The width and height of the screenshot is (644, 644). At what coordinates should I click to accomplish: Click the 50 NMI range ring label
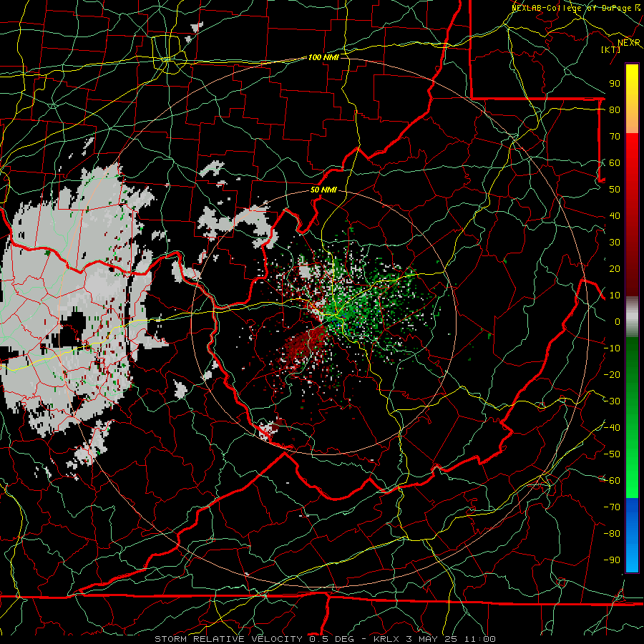(x=323, y=190)
